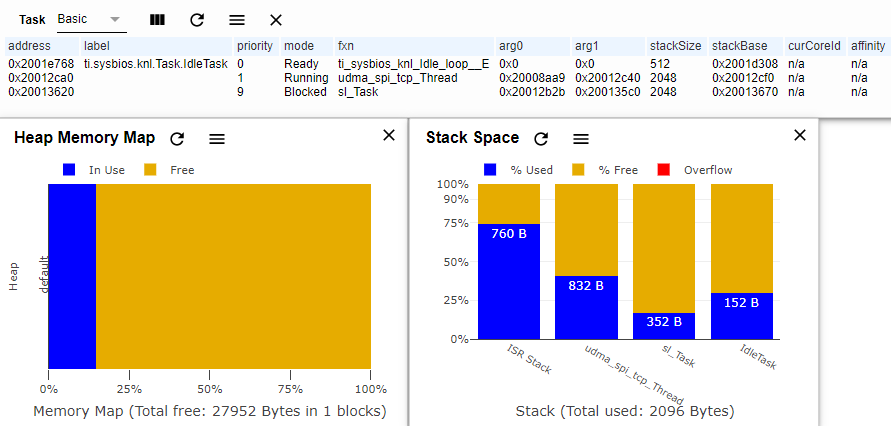This screenshot has height=426, width=891.
Task: Close the Task view panel
Action: [x=276, y=20]
